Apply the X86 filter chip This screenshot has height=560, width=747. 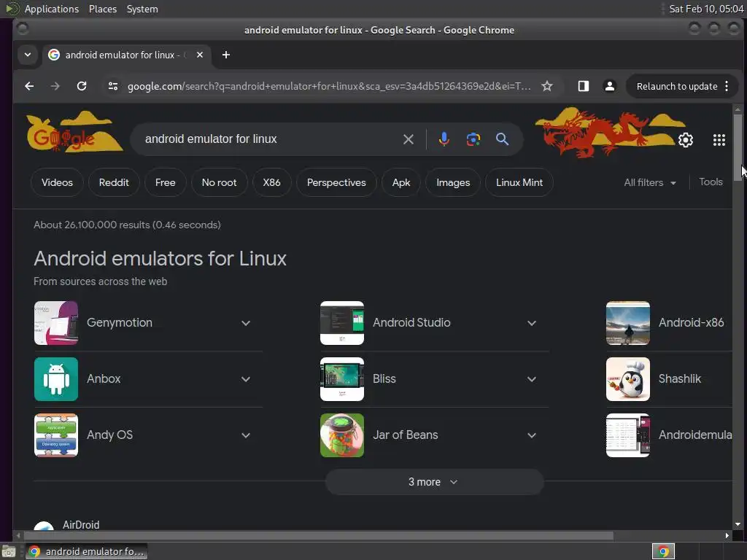[271, 182]
